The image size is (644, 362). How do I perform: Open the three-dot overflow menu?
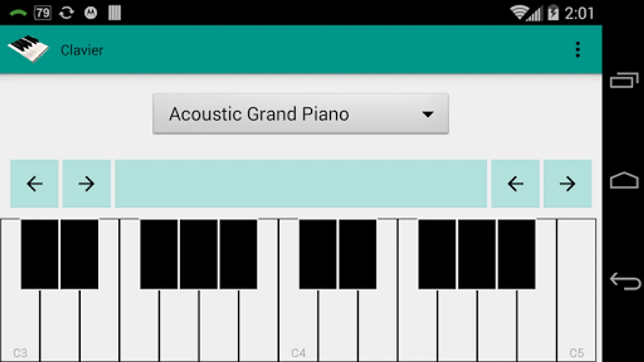[x=578, y=50]
